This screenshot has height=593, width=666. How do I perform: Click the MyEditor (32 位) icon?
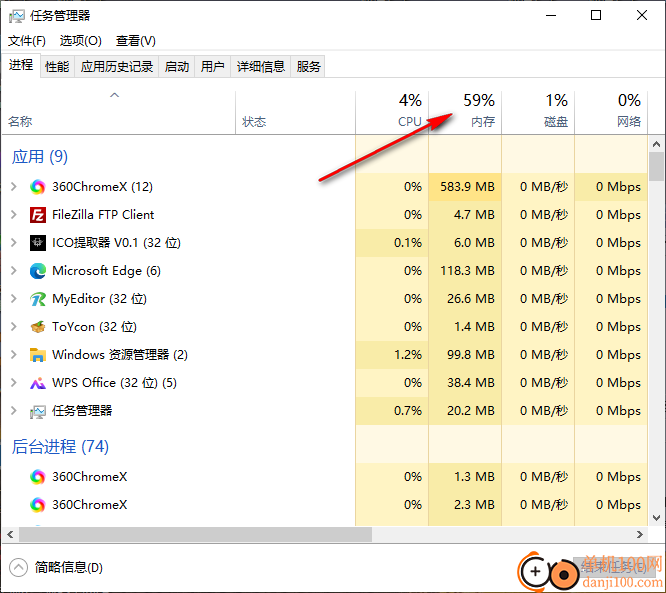point(37,299)
